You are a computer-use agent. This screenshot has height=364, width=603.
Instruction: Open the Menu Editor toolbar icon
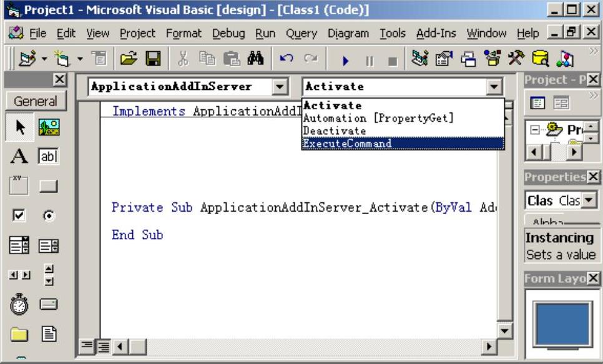pos(99,59)
